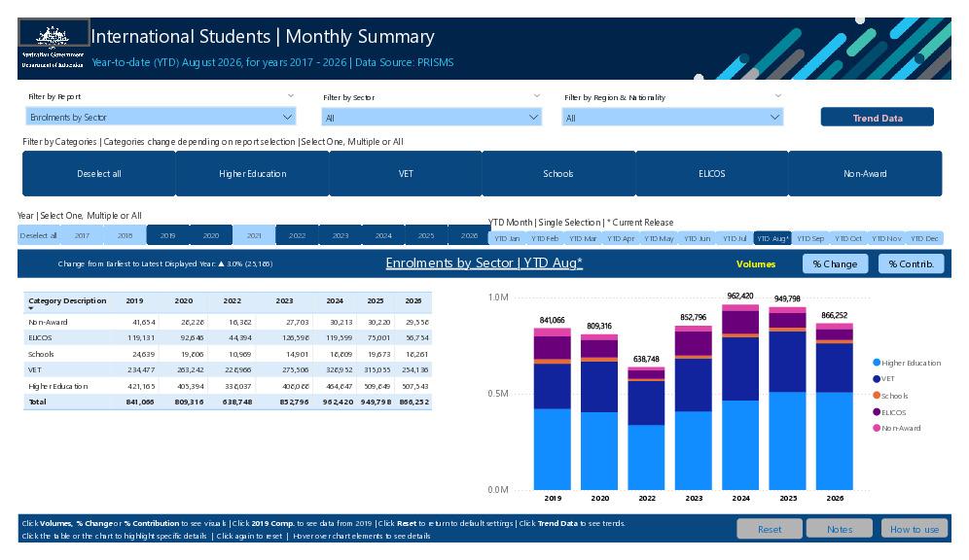Click the VET legend color dot
Viewport: 969px width, 560px height.
[877, 378]
